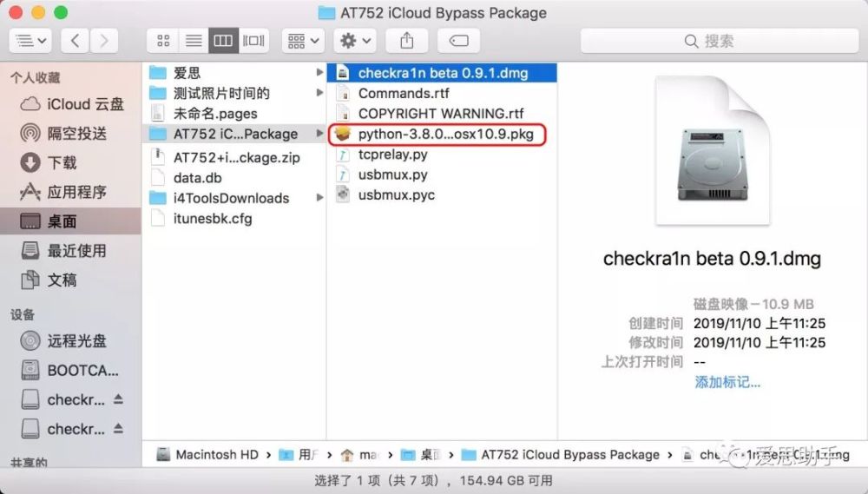Open iCloud 云盘 in the sidebar
This screenshot has height=494, width=868.
[x=71, y=104]
